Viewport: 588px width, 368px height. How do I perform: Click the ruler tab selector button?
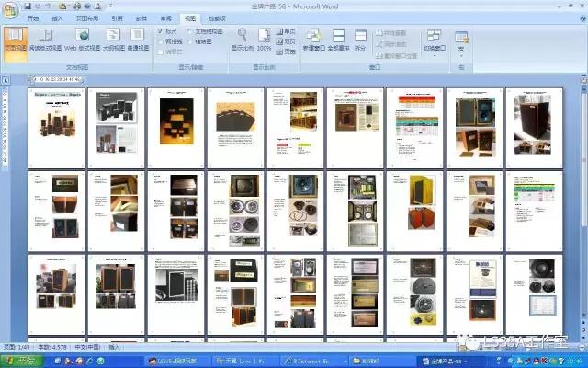coord(6,80)
